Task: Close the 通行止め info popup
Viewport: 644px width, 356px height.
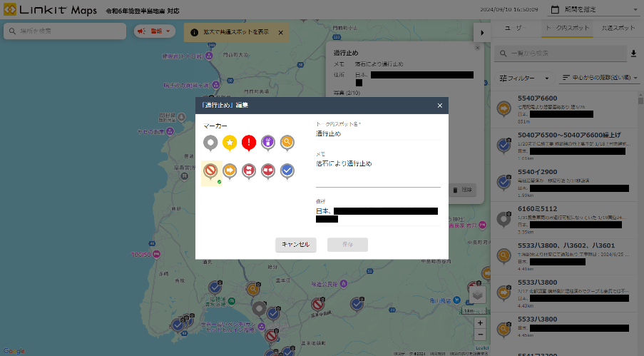Action: (x=477, y=48)
